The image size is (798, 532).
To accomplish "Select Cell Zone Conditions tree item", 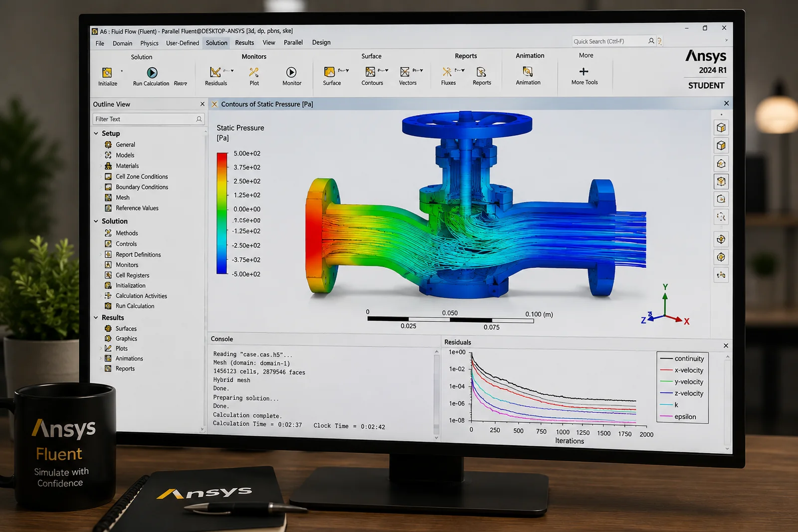I will (x=142, y=177).
